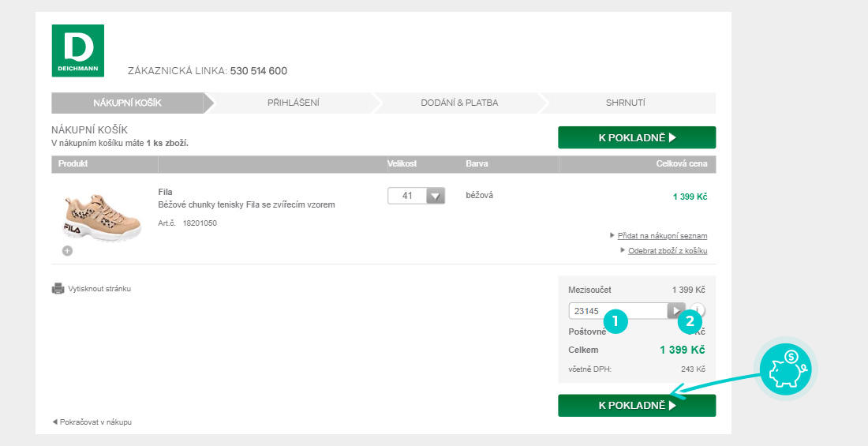Viewport: 868px width, 446px height.
Task: Click Přidat na nákupní seznam link
Action: point(662,236)
